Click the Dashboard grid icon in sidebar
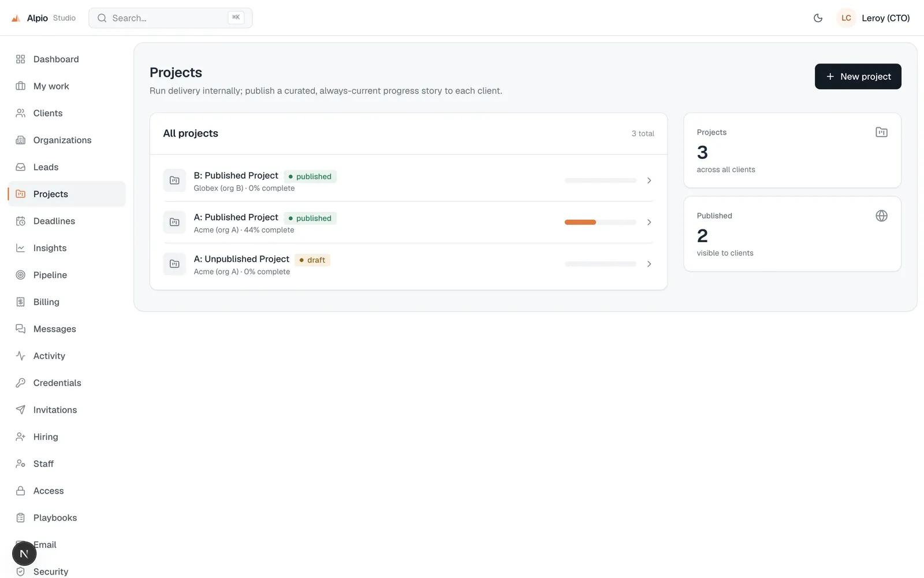 pos(21,59)
